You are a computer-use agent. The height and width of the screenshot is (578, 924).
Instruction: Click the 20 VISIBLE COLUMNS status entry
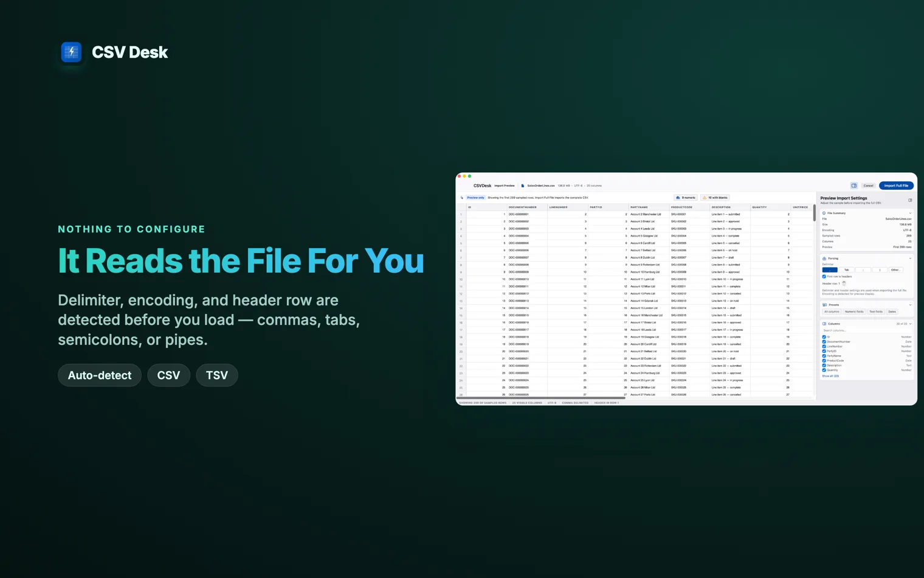coord(527,403)
